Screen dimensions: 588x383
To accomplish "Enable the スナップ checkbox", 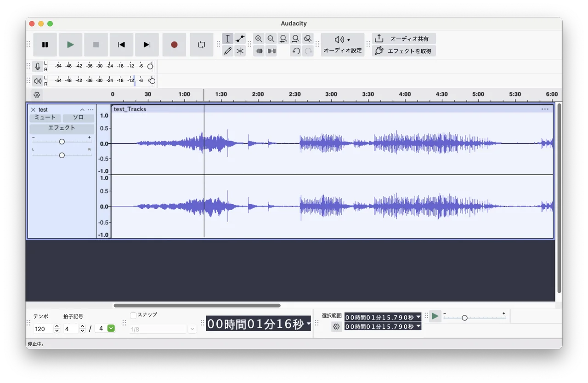I will [133, 315].
